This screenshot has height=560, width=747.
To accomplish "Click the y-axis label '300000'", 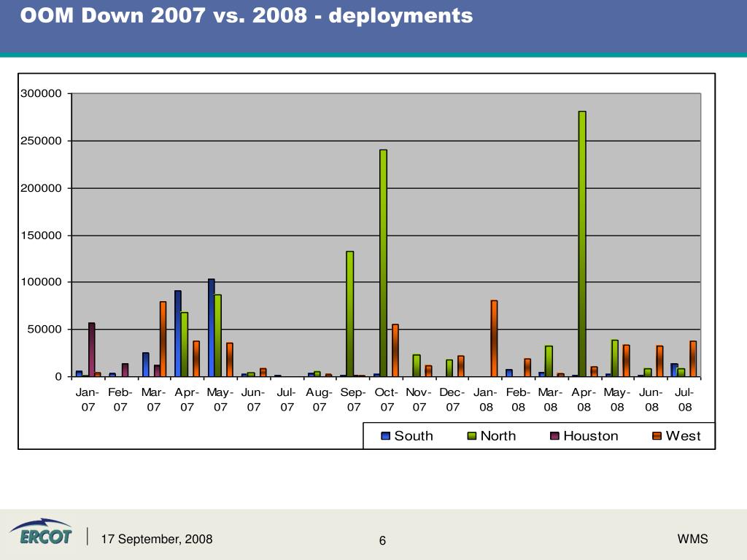I will [41, 94].
